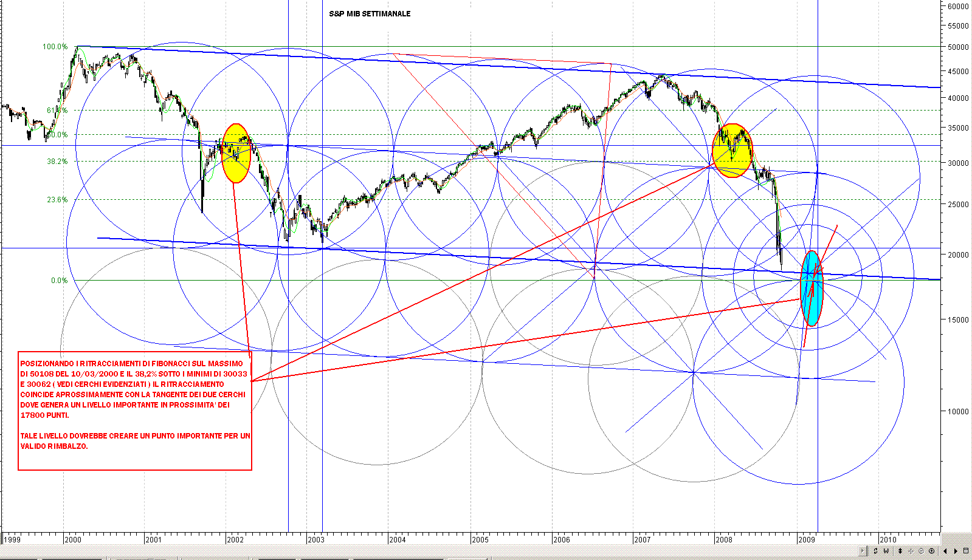Click the '2008' year label on the time axis

pyautogui.click(x=724, y=539)
